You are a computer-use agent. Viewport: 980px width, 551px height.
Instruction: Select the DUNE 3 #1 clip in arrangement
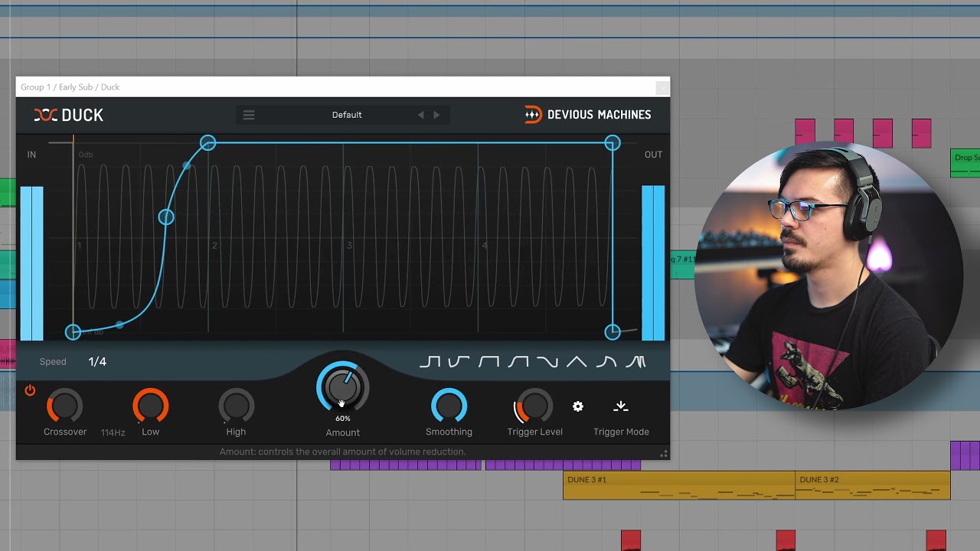679,486
